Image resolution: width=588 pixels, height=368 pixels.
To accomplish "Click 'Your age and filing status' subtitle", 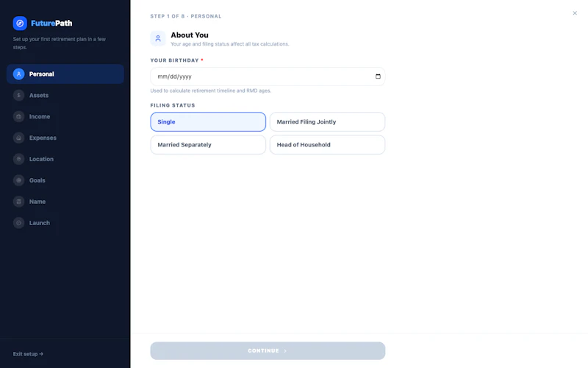I will (x=230, y=44).
